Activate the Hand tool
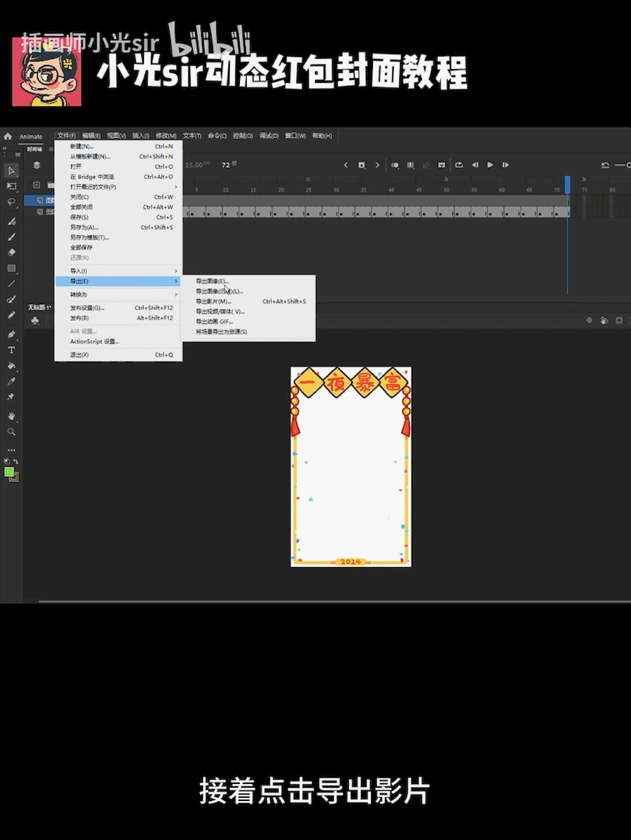The image size is (631, 840). (11, 416)
